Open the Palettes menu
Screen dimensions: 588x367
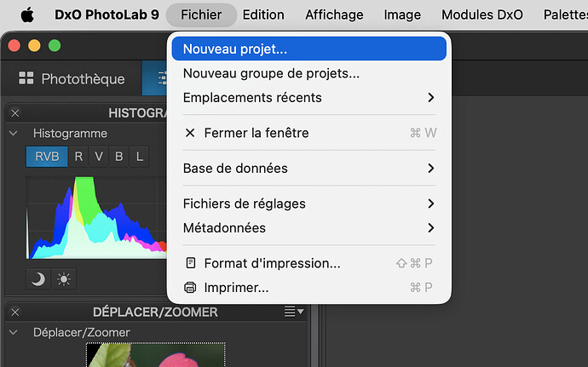pos(566,15)
